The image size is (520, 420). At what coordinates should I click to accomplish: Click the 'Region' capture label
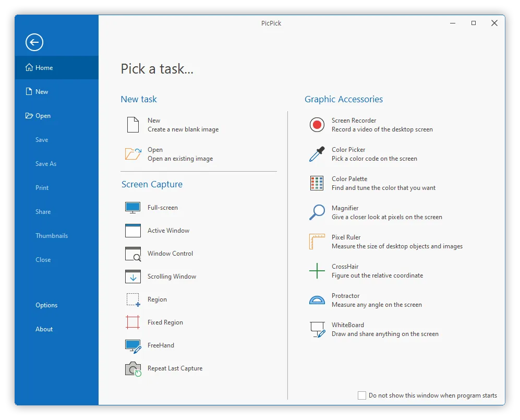pyautogui.click(x=157, y=299)
